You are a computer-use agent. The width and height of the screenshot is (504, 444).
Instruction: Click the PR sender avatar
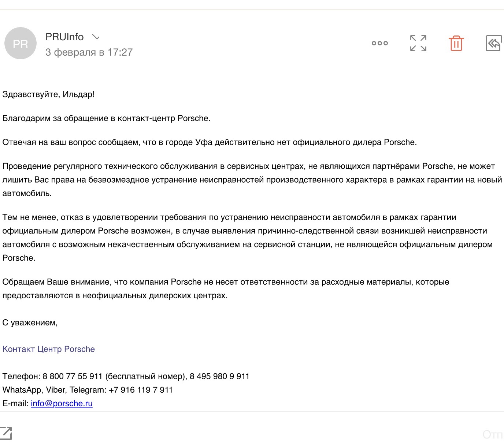pyautogui.click(x=21, y=43)
